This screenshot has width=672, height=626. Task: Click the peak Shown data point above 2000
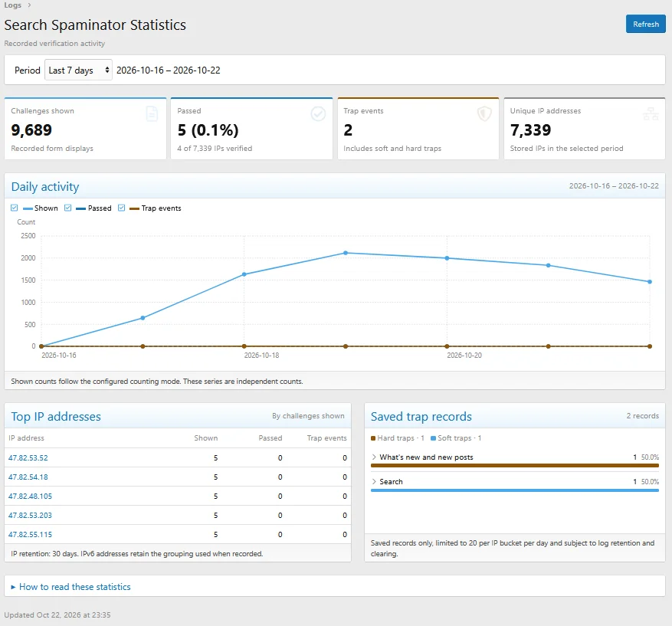[346, 253]
